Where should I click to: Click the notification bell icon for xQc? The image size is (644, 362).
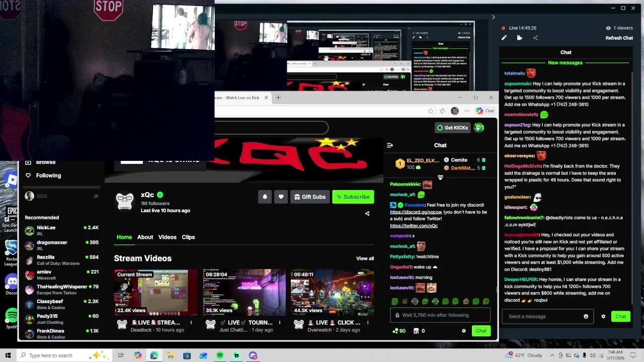(265, 197)
